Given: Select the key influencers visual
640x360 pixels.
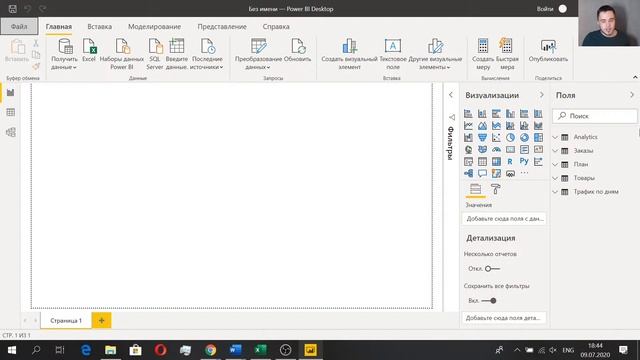Looking at the screenshot, I should point(538,162).
